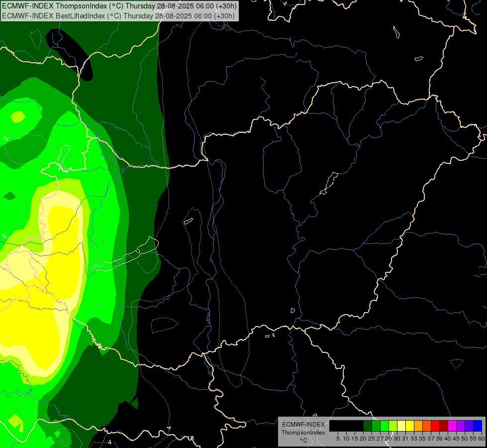Click the ThompsonIndex title line at top
The height and width of the screenshot is (448, 487).
119,6
